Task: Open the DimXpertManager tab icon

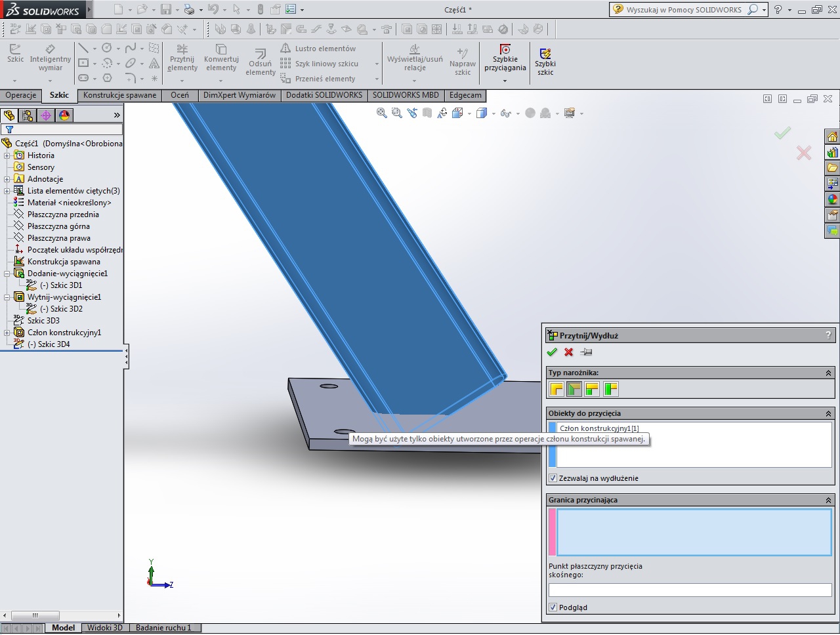Action: pos(46,115)
